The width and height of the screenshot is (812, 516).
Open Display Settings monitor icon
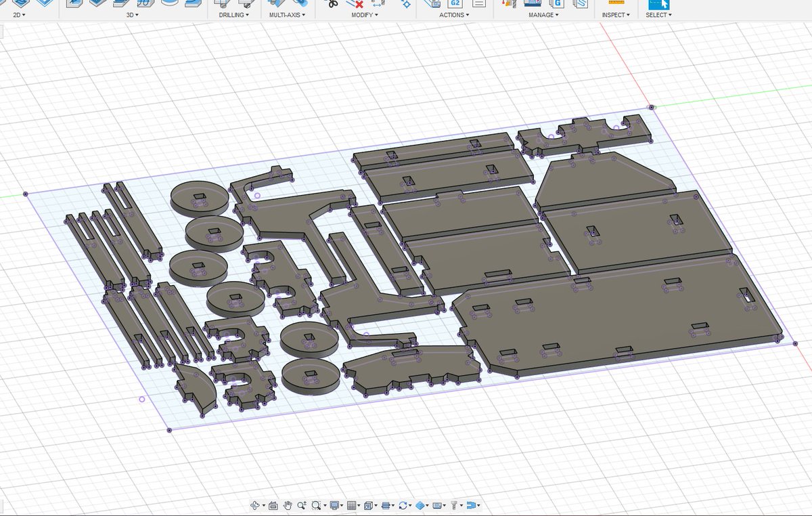[x=334, y=505]
